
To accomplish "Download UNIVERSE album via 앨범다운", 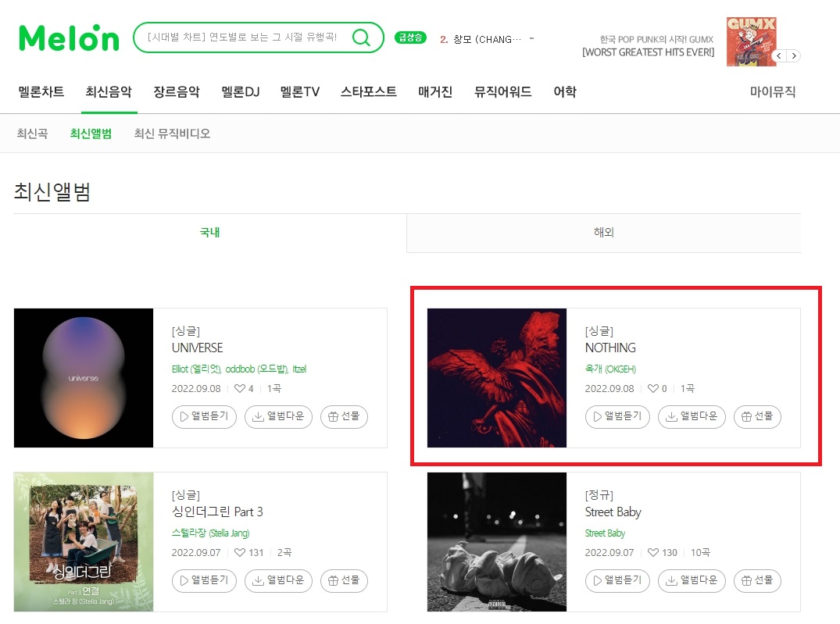I will click(x=278, y=416).
